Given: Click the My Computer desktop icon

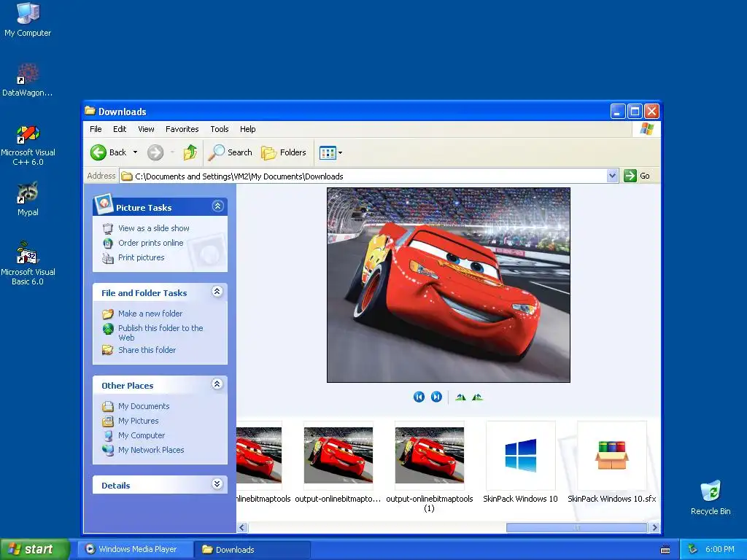Looking at the screenshot, I should pyautogui.click(x=28, y=20).
